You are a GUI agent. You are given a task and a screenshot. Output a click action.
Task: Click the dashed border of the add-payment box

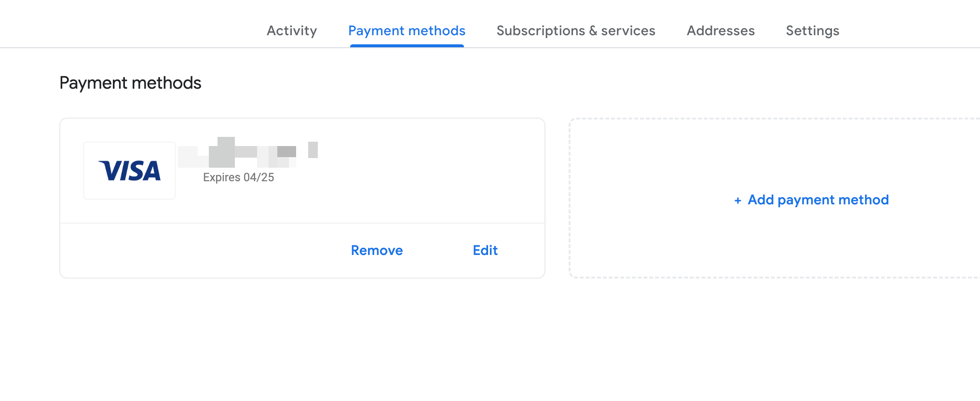pos(570,198)
